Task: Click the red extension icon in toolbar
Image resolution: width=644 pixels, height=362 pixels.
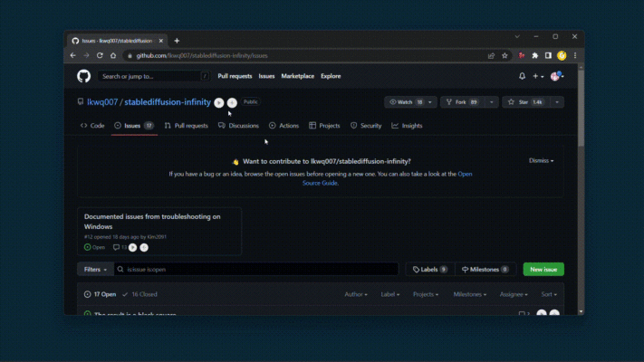Action: point(522,55)
